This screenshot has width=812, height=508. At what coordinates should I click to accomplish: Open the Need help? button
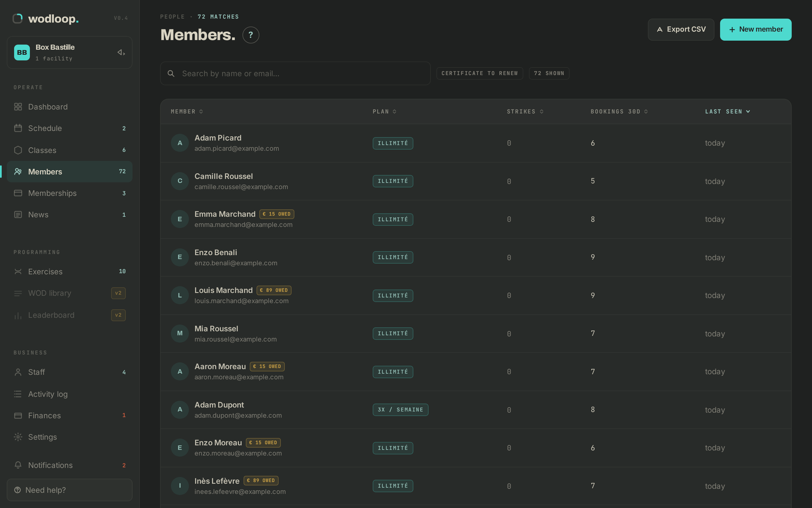pos(69,490)
